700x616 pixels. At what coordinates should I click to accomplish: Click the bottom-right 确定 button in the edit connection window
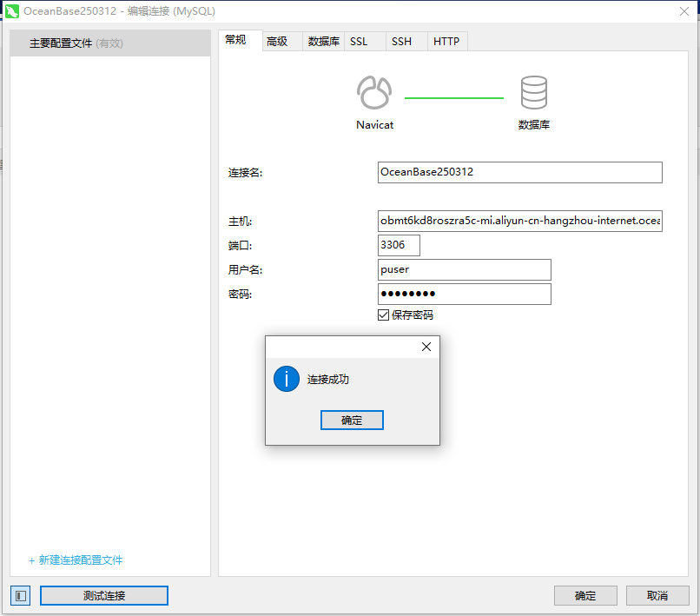coord(585,595)
